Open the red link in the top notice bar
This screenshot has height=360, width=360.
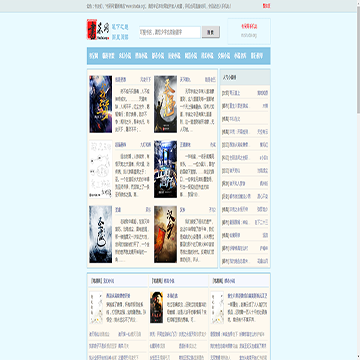click(266, 6)
